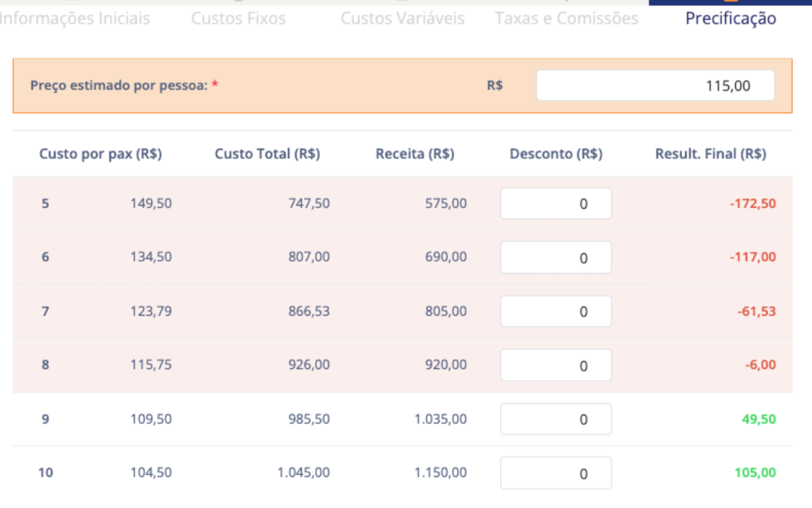
Task: Click the Preço estimado por pessoa field
Action: [655, 85]
